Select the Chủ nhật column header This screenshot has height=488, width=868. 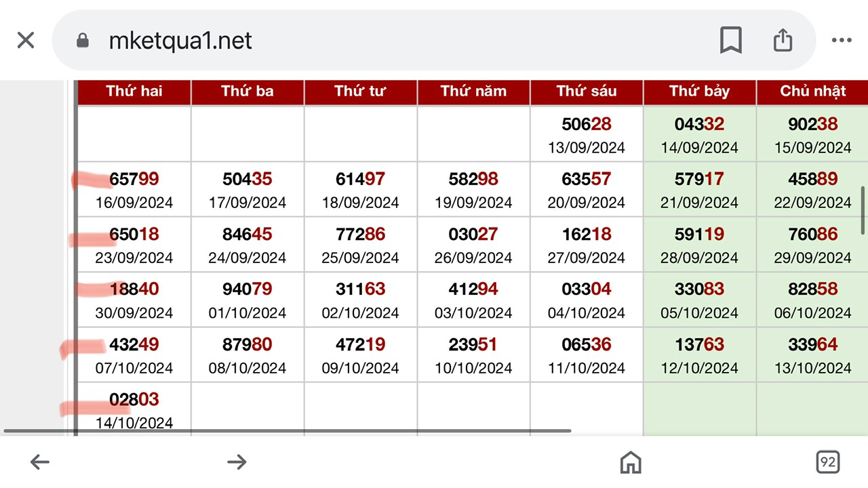812,92
